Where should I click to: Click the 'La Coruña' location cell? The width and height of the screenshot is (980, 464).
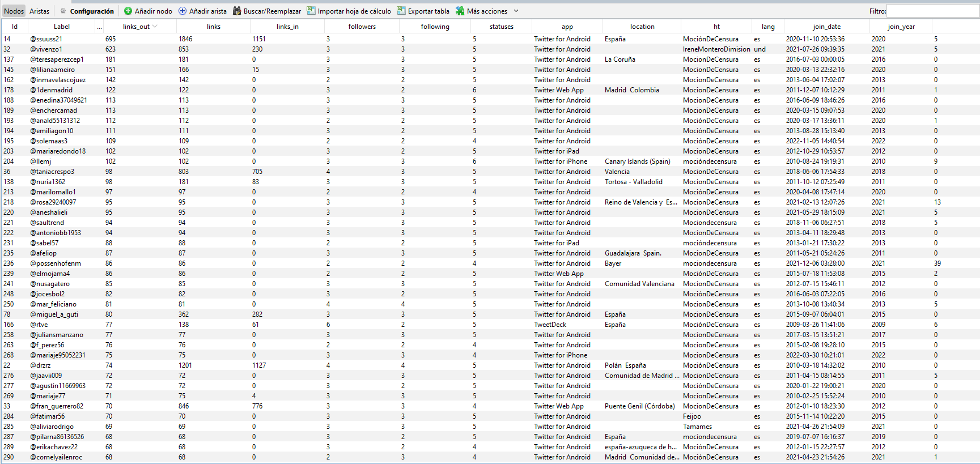click(620, 59)
